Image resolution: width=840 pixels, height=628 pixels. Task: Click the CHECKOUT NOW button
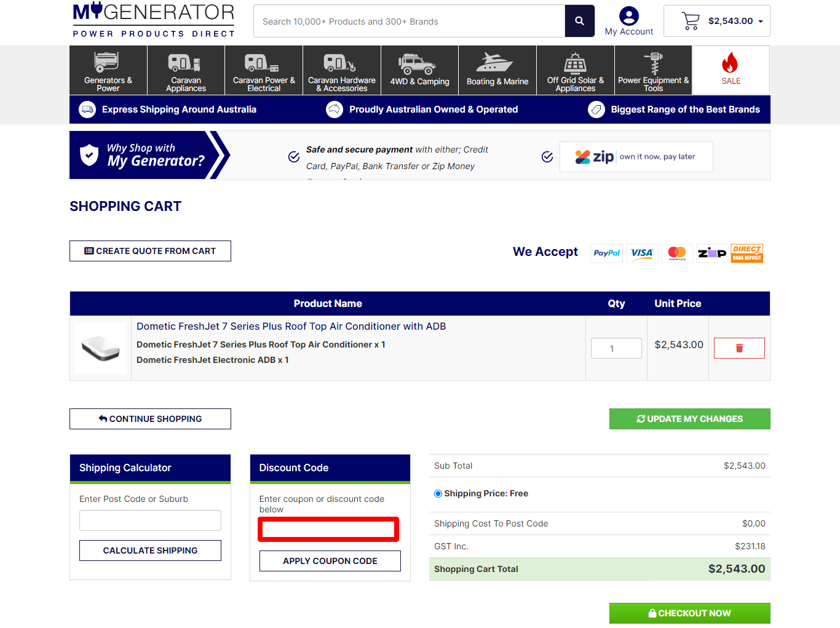click(689, 613)
